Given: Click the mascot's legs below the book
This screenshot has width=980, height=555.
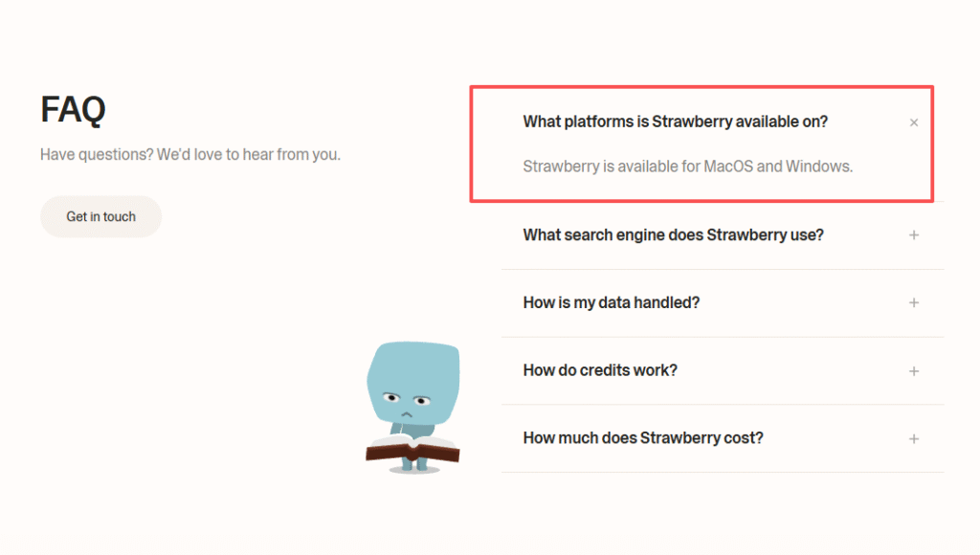Looking at the screenshot, I should pyautogui.click(x=413, y=464).
